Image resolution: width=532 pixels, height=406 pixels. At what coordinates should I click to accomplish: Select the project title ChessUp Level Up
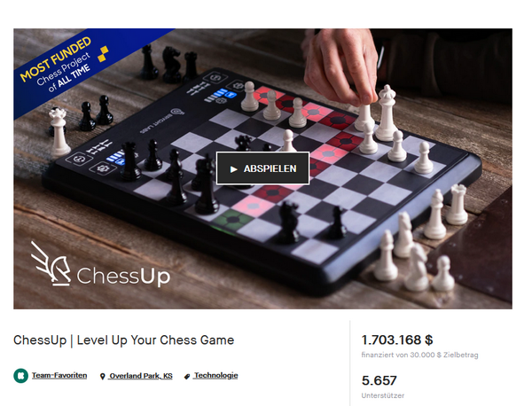tap(124, 340)
